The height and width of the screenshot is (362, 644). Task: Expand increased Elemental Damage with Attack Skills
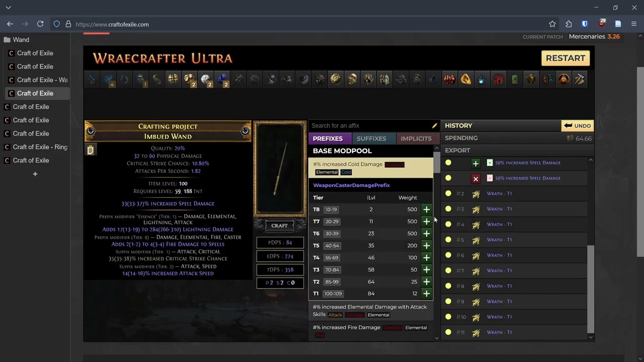pyautogui.click(x=370, y=311)
